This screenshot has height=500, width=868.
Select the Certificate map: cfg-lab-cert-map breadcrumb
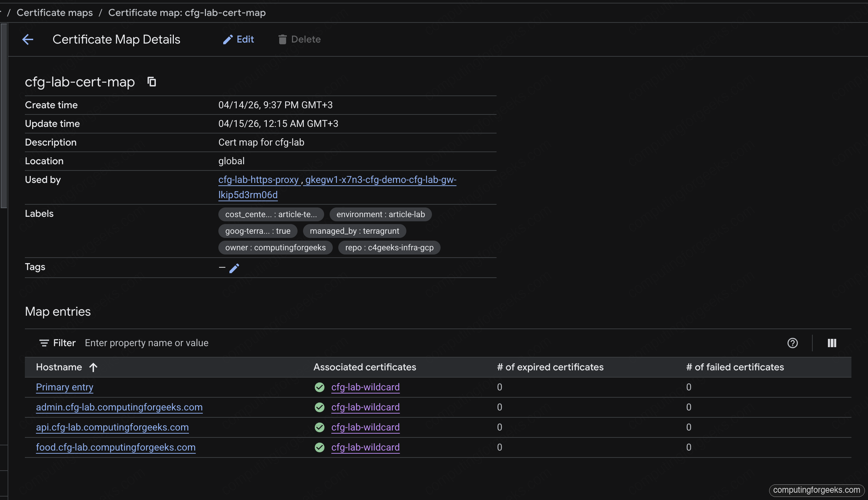(x=187, y=12)
